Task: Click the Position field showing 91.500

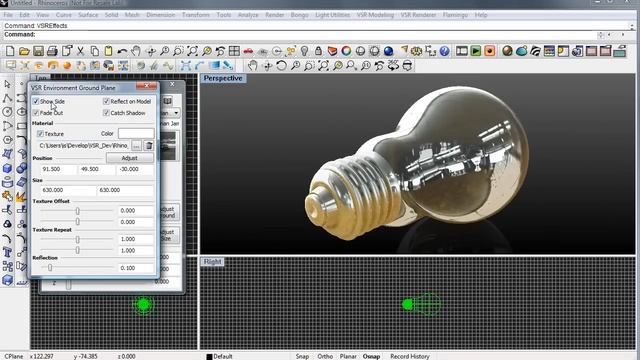Action: click(58, 169)
